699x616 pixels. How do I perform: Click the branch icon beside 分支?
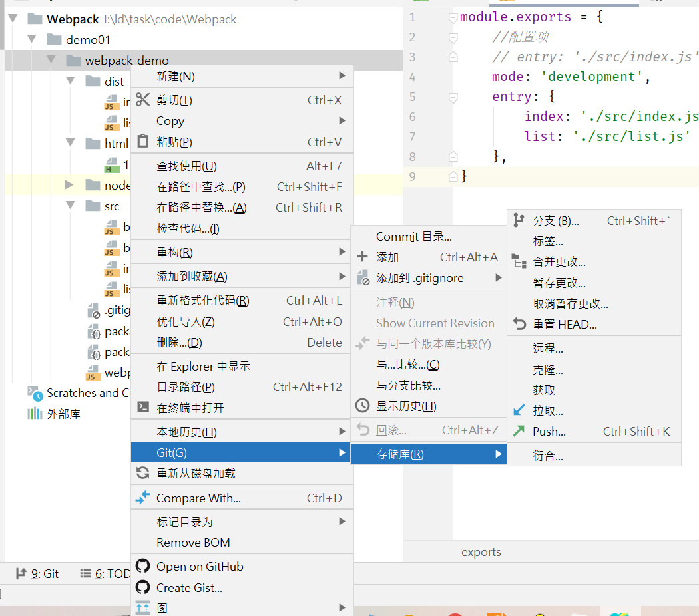pyautogui.click(x=519, y=220)
